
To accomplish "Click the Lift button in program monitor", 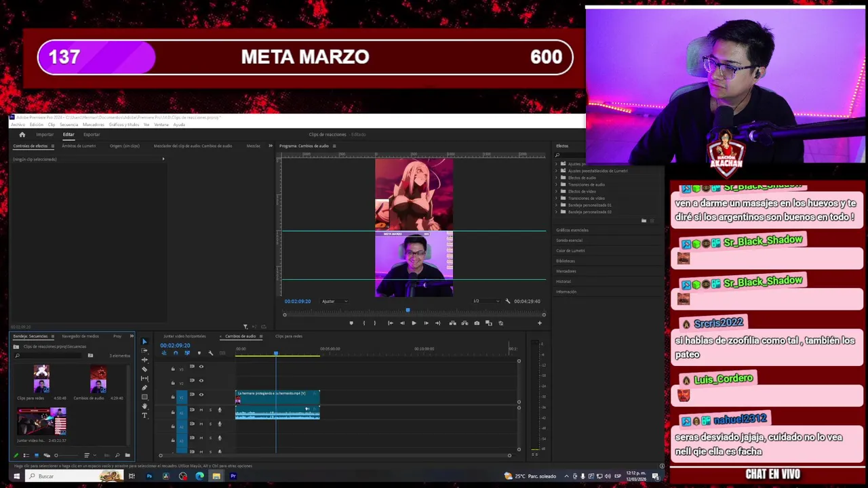I will [x=452, y=323].
